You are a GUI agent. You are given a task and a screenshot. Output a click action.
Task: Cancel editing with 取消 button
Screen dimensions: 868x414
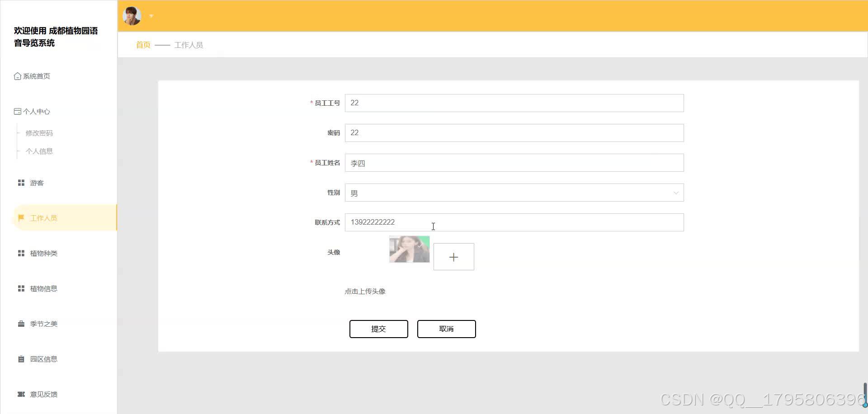point(447,329)
